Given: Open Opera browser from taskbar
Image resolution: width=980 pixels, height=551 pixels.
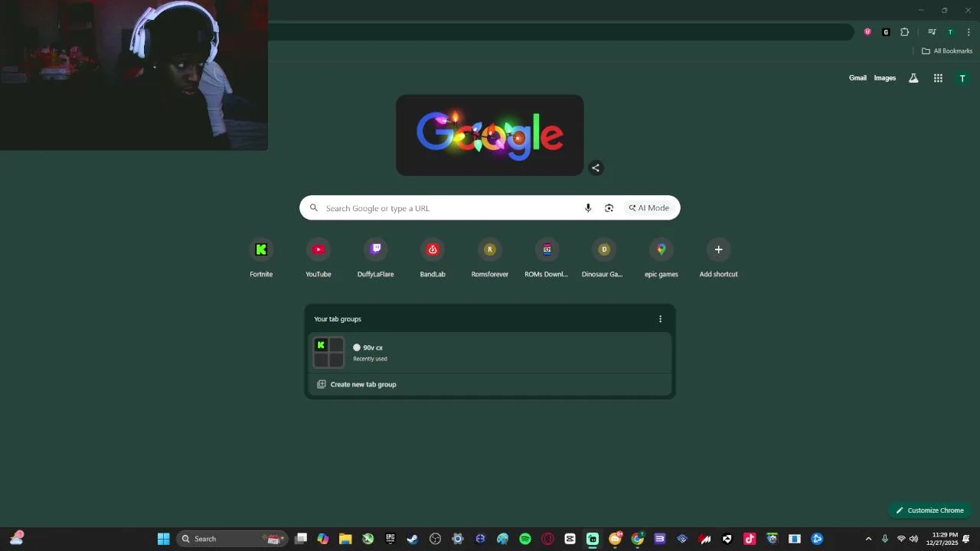Looking at the screenshot, I should pyautogui.click(x=547, y=539).
